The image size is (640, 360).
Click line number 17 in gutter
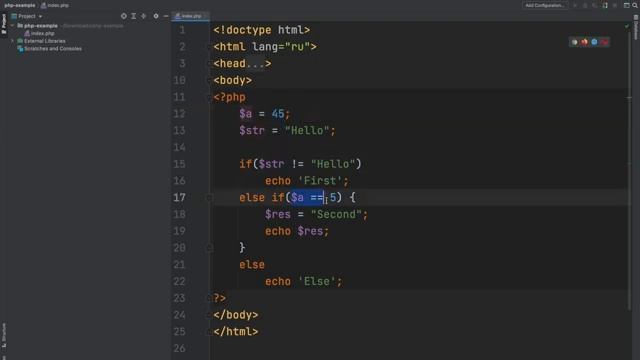click(x=179, y=198)
